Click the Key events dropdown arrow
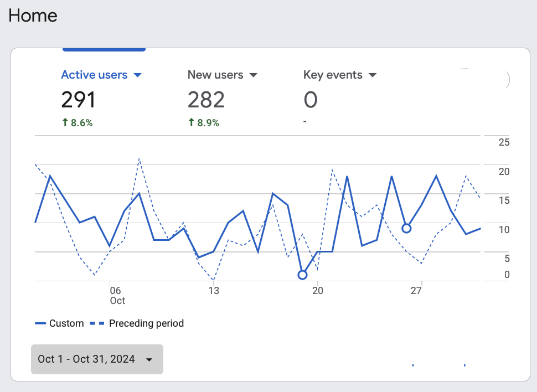The height and width of the screenshot is (392, 537). (x=373, y=75)
